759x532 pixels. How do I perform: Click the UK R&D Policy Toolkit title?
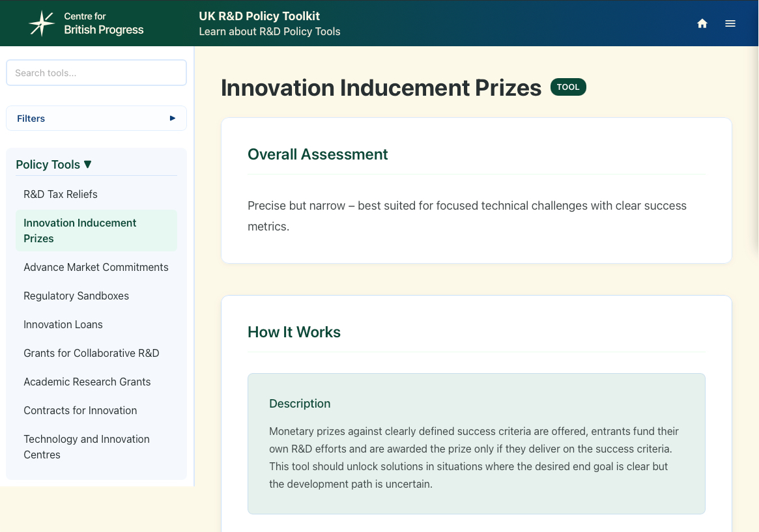coord(259,16)
